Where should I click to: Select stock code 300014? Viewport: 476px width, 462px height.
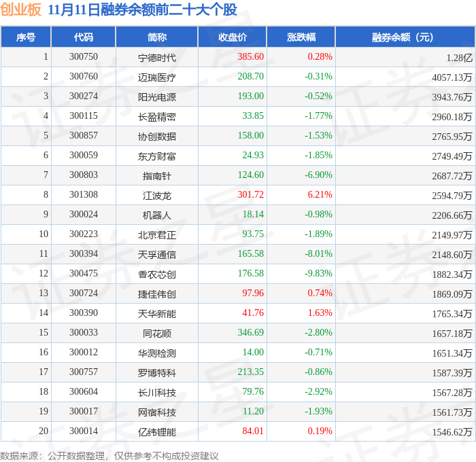tap(84, 431)
